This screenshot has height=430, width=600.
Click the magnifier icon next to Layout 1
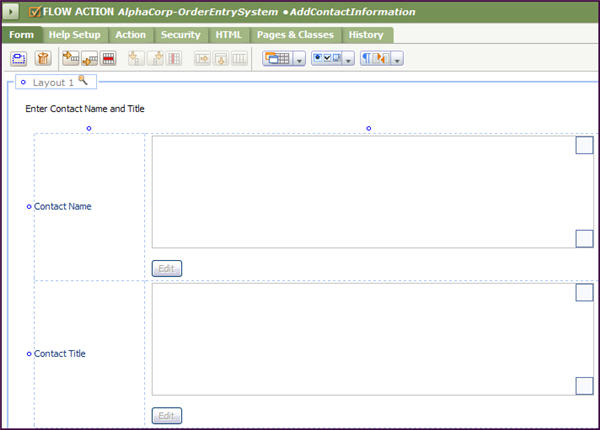coord(83,80)
